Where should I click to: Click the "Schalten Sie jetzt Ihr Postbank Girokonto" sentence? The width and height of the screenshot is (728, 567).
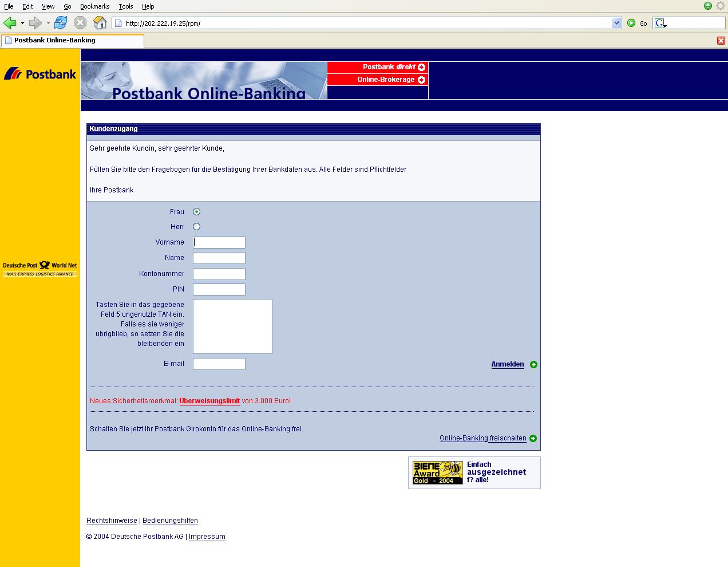[196, 429]
